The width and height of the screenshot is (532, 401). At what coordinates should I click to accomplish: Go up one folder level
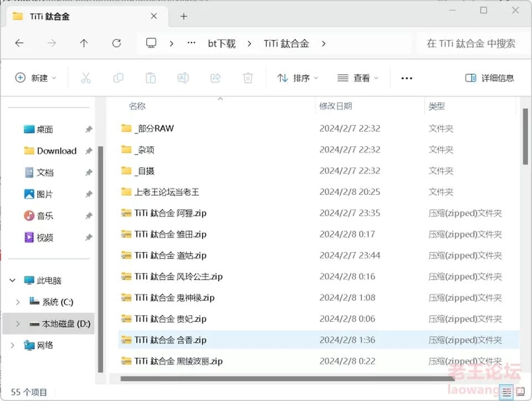84,43
